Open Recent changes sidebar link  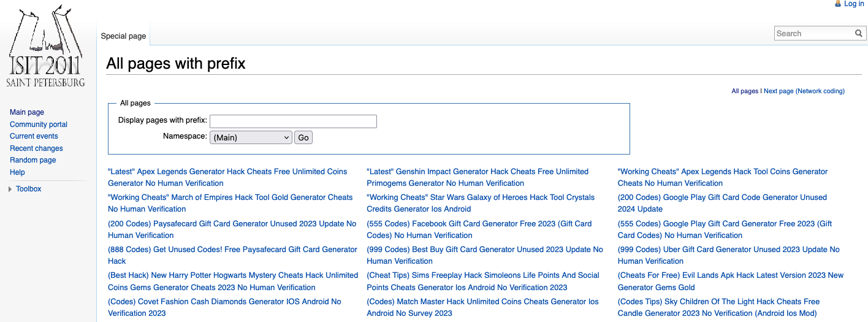(x=36, y=148)
